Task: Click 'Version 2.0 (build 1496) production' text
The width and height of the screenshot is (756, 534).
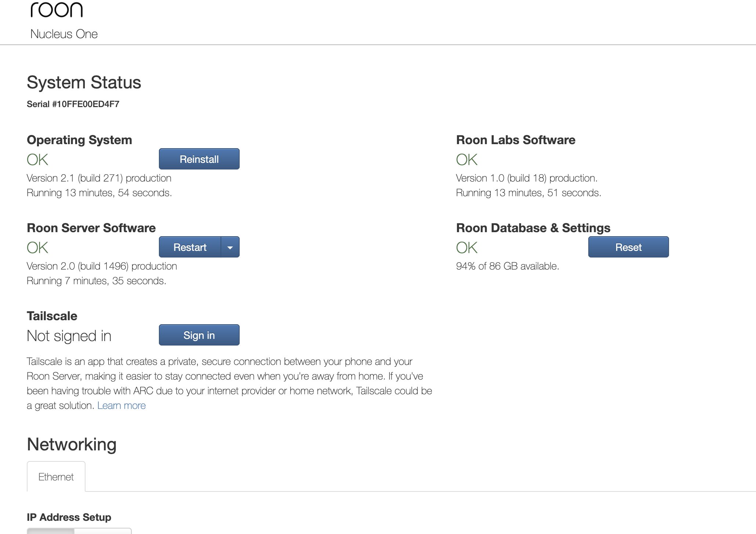Action: pos(102,266)
